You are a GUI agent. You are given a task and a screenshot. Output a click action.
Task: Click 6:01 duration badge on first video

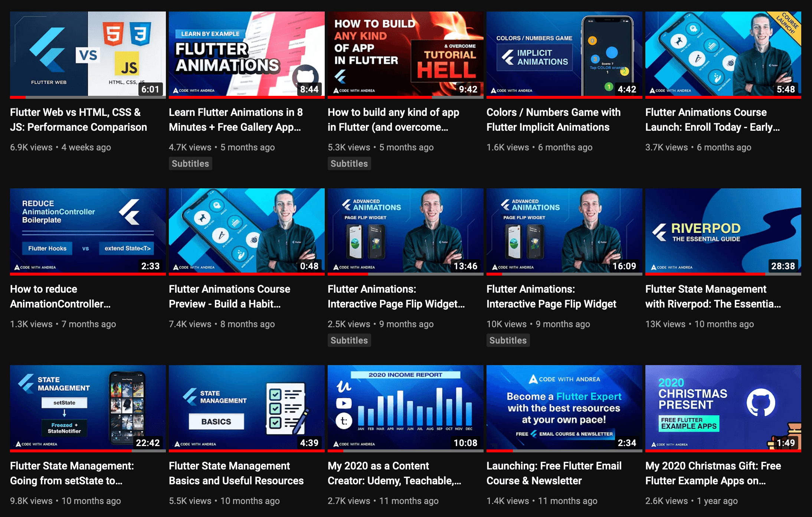[150, 90]
